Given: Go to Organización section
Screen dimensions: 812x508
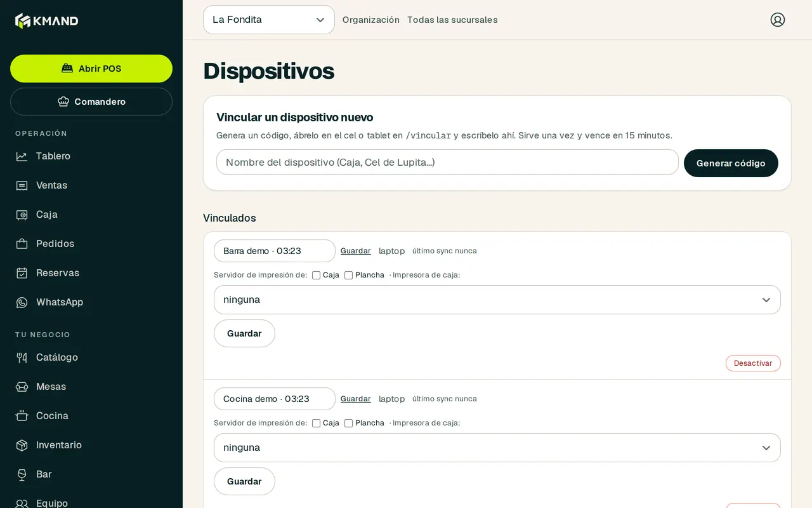Looking at the screenshot, I should [x=371, y=20].
